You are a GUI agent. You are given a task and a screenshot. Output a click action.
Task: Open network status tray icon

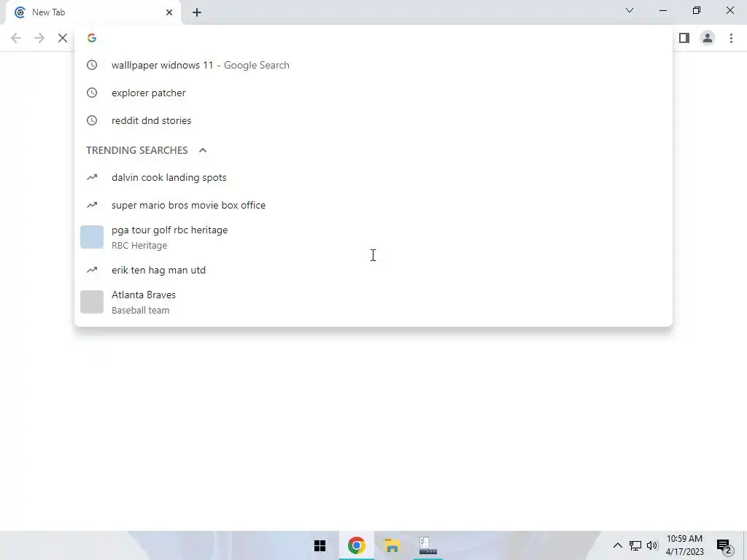[635, 545]
